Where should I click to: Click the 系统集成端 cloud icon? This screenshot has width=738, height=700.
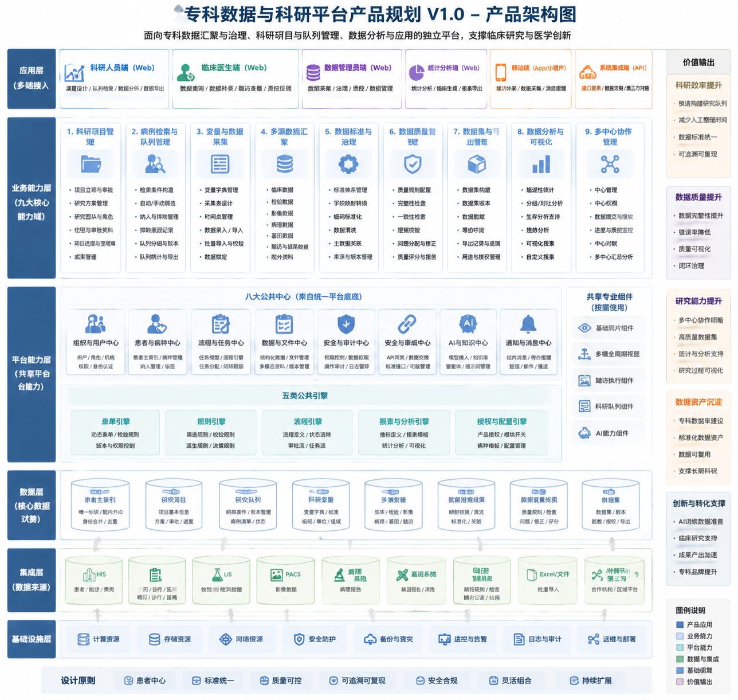point(587,73)
